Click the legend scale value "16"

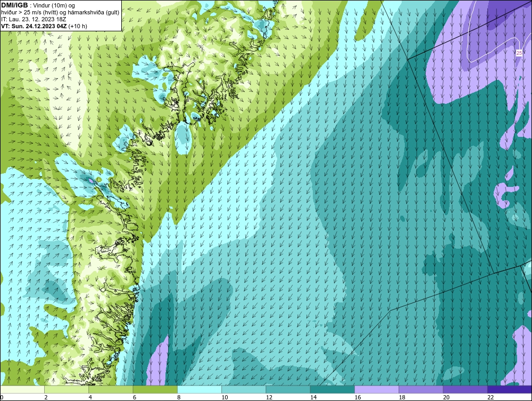pos(358,398)
